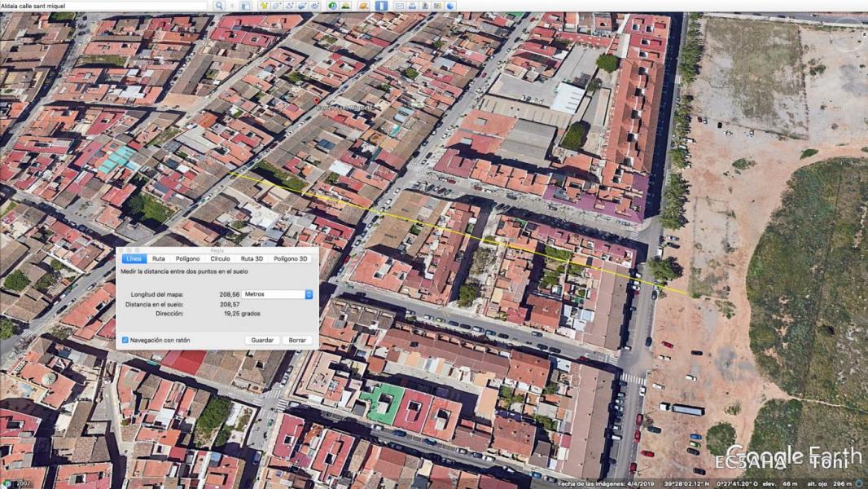The height and width of the screenshot is (489, 868).
Task: Toggle sunlight across landscape icon
Action: pyautogui.click(x=345, y=6)
